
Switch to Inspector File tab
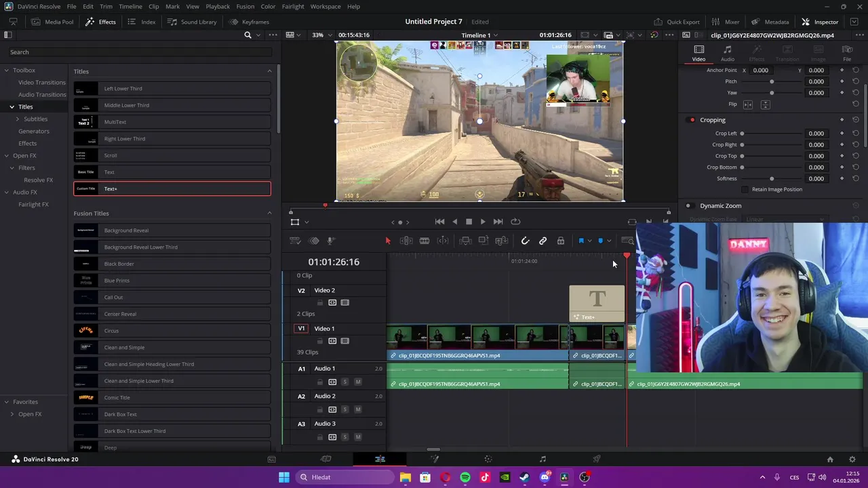coord(847,54)
